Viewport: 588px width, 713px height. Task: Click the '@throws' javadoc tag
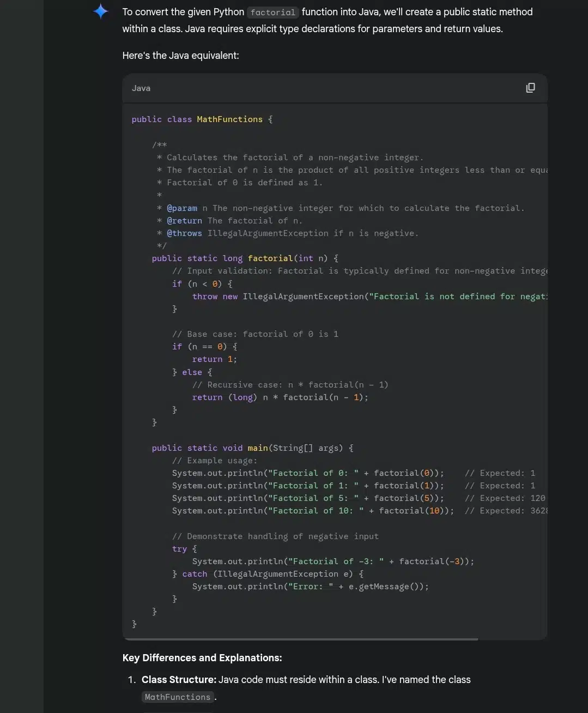point(185,233)
